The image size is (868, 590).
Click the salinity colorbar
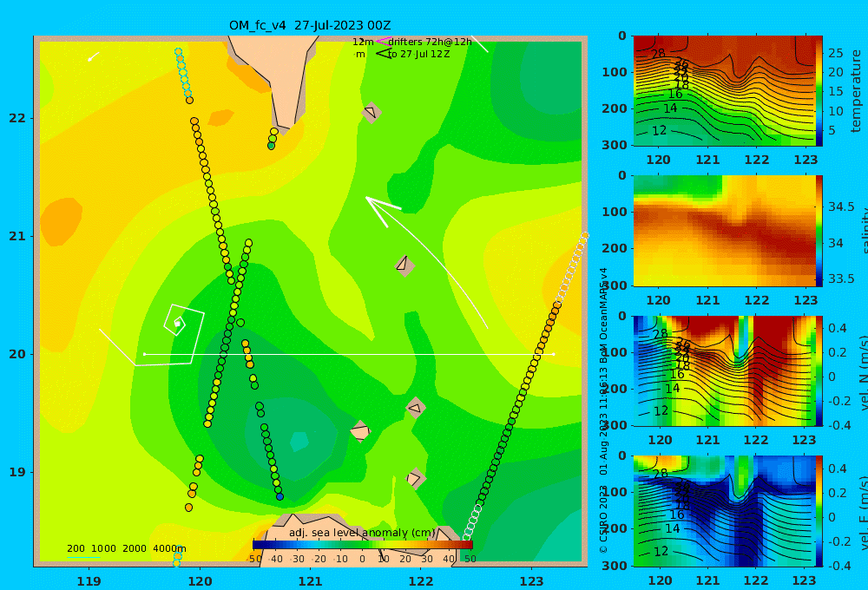point(819,231)
